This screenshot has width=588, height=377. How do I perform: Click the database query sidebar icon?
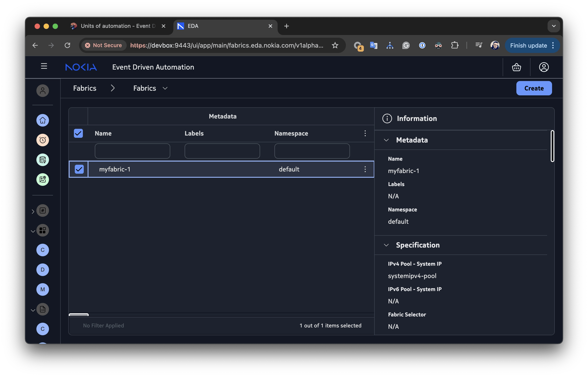pyautogui.click(x=43, y=160)
